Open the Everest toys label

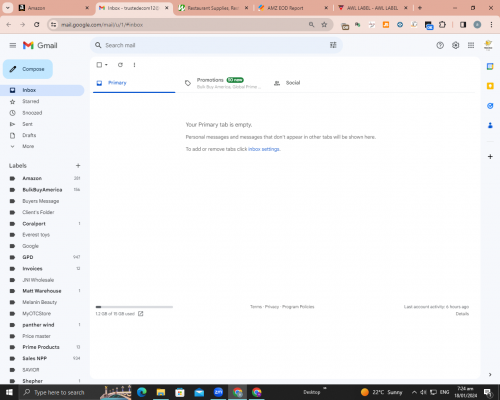36,235
